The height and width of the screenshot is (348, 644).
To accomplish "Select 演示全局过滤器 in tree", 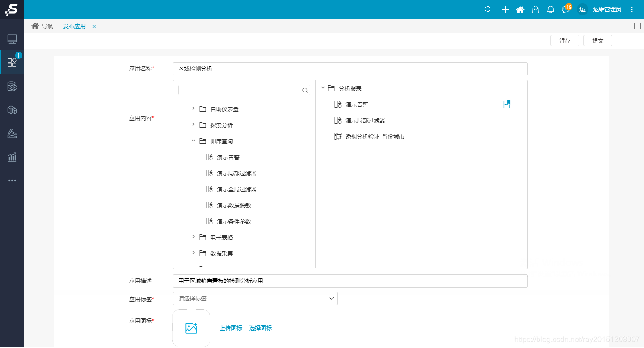I will pyautogui.click(x=237, y=190).
